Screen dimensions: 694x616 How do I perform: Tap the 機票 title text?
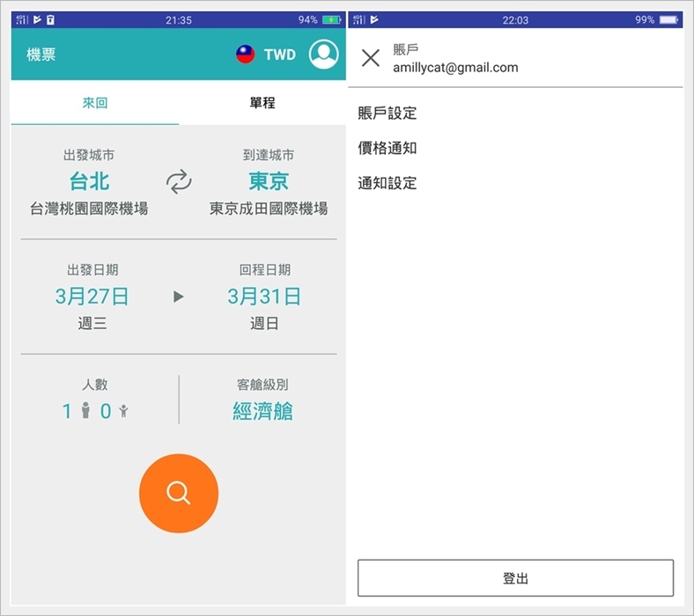pyautogui.click(x=41, y=55)
